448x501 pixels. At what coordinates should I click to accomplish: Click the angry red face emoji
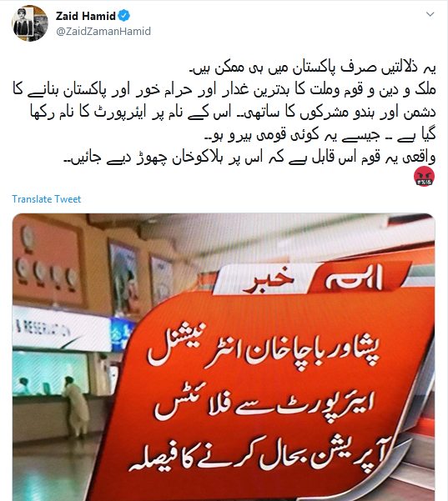point(424,177)
